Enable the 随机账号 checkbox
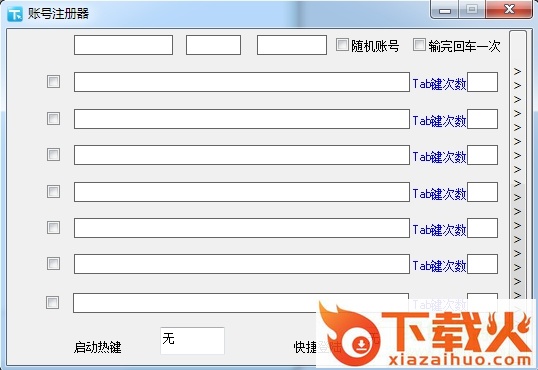 (x=342, y=45)
